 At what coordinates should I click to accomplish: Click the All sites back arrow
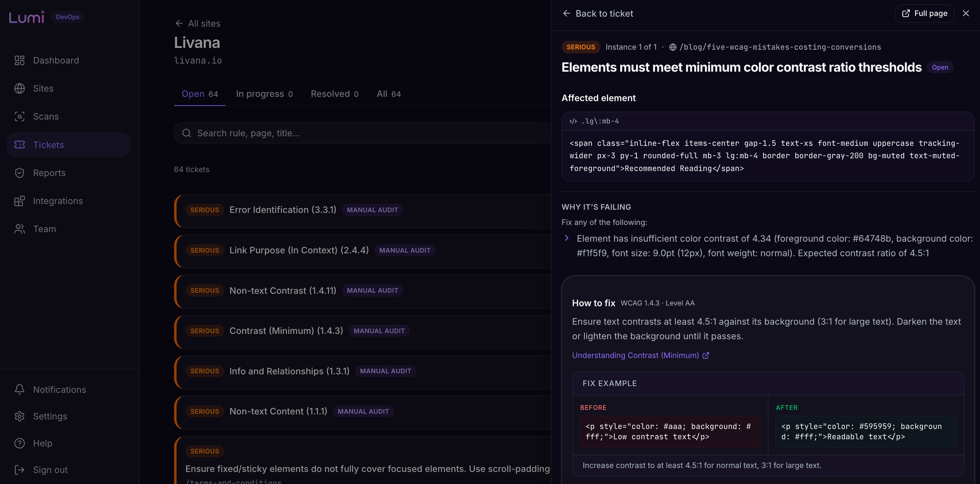tap(179, 23)
